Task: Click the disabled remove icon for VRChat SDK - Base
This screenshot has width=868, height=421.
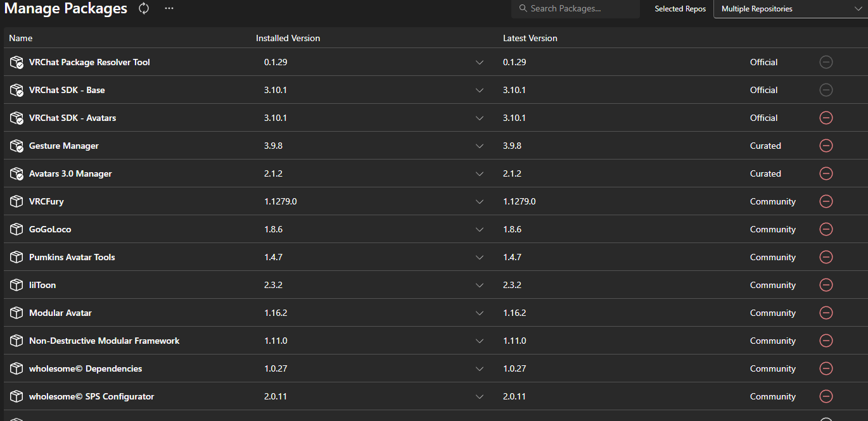Action: pos(826,90)
